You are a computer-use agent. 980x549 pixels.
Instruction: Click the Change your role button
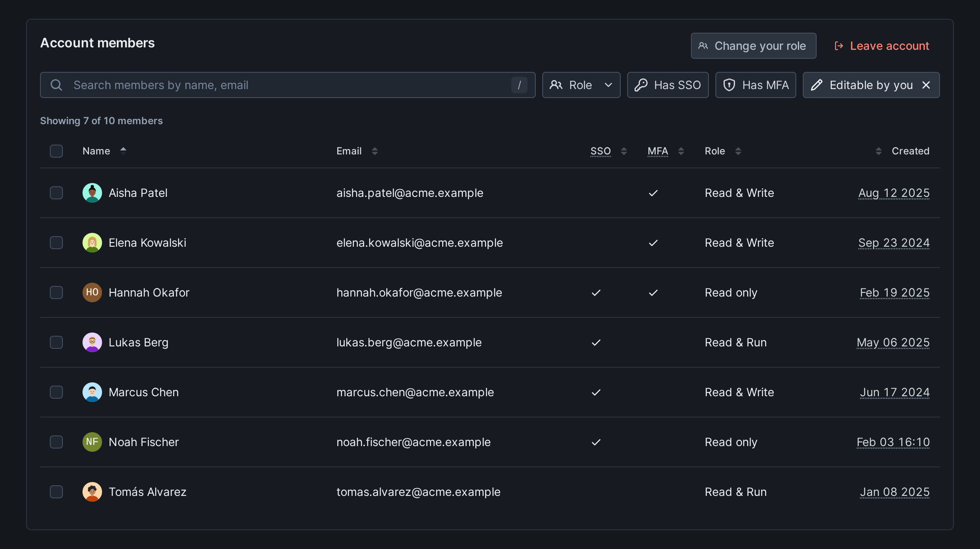coord(754,46)
